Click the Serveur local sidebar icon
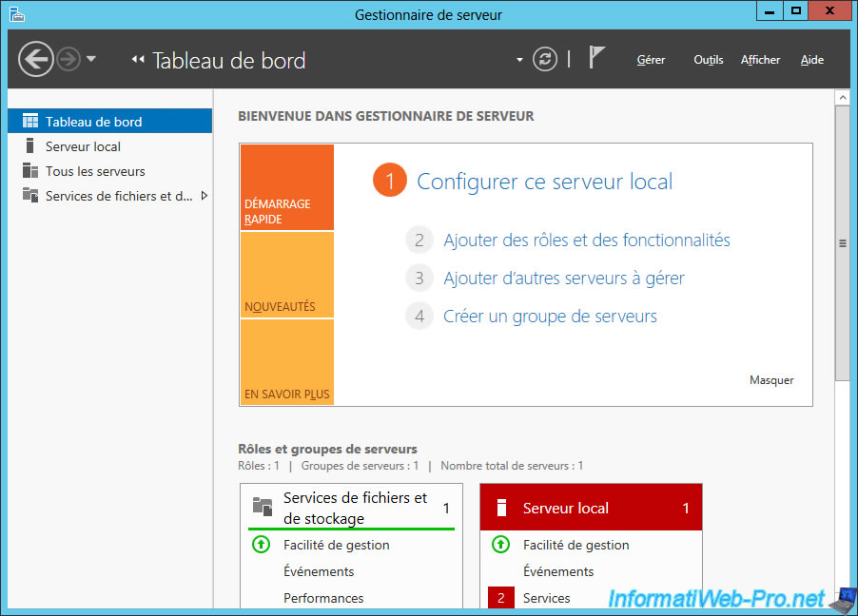858x616 pixels. pos(30,145)
